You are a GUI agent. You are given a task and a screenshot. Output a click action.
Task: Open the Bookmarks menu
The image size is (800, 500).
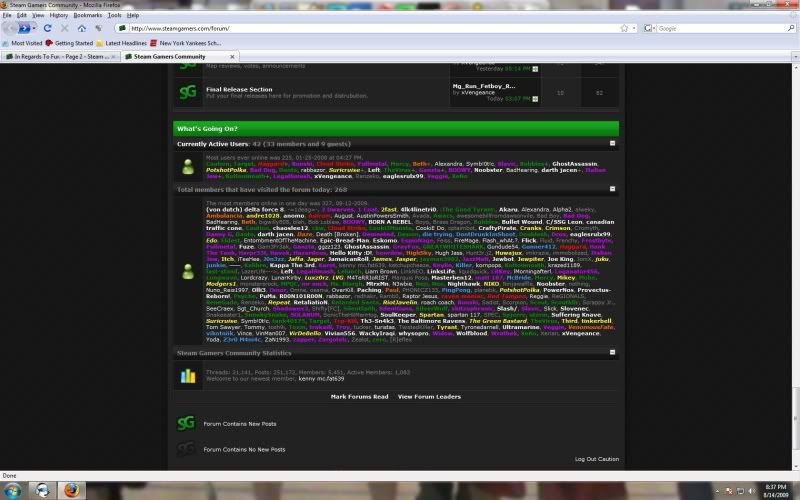click(x=88, y=16)
